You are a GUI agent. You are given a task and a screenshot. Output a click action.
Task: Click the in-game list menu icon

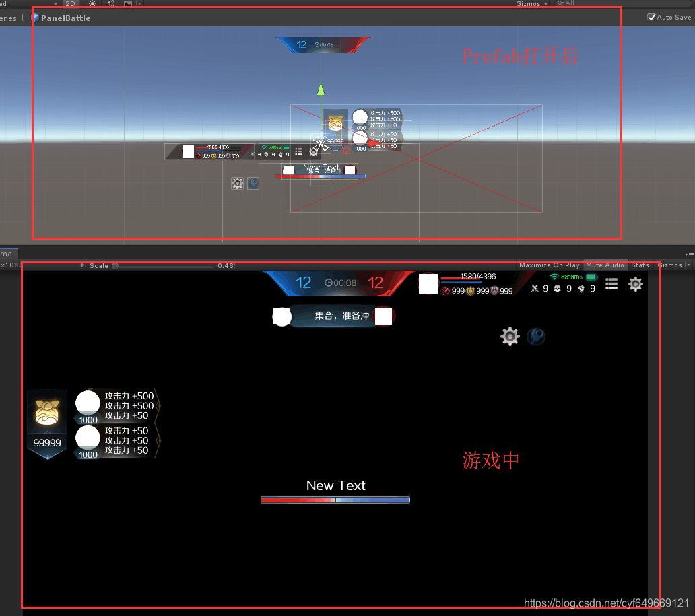[x=611, y=284]
